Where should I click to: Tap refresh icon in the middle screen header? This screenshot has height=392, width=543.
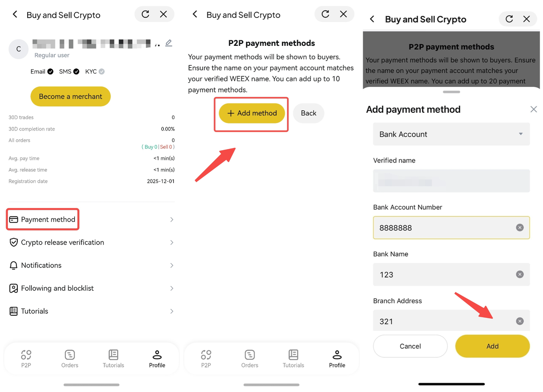coord(325,14)
